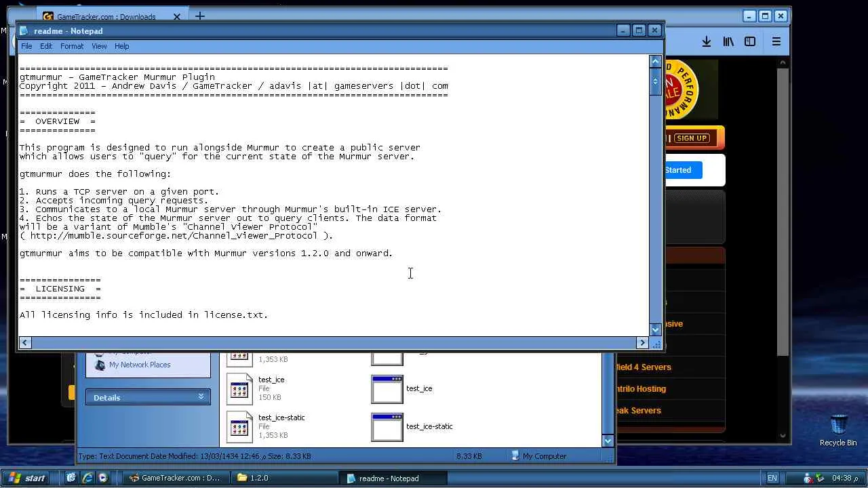Viewport: 868px width, 488px height.
Task: Click Notepad horizontal scroll left arrow
Action: pyautogui.click(x=24, y=343)
